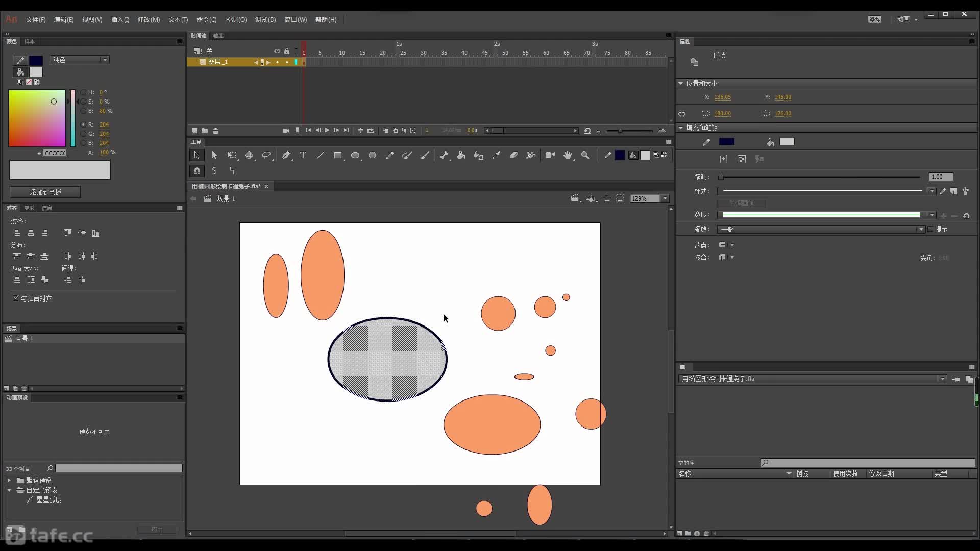980x551 pixels.
Task: Toggle lock all layers icon
Action: click(287, 51)
